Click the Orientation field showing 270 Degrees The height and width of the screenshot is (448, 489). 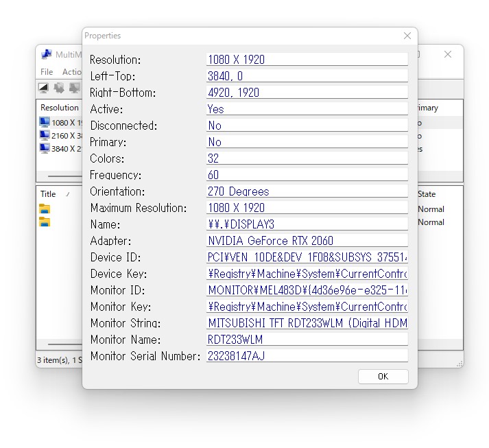pos(307,191)
